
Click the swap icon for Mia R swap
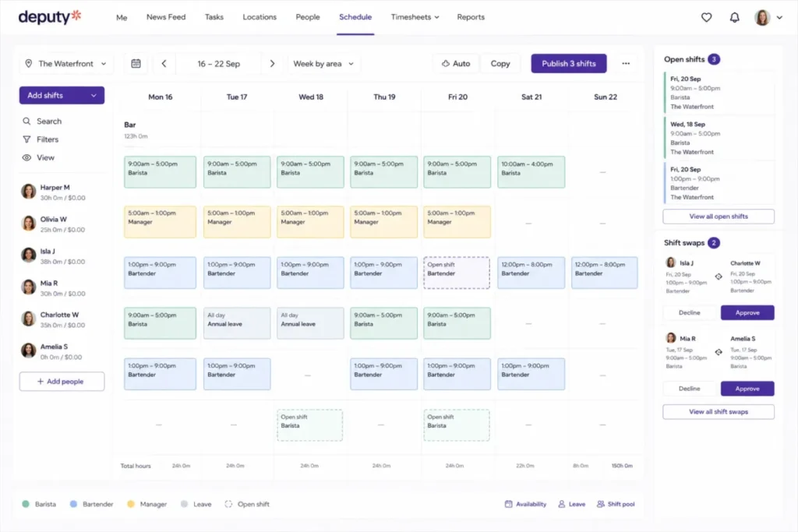(718, 352)
